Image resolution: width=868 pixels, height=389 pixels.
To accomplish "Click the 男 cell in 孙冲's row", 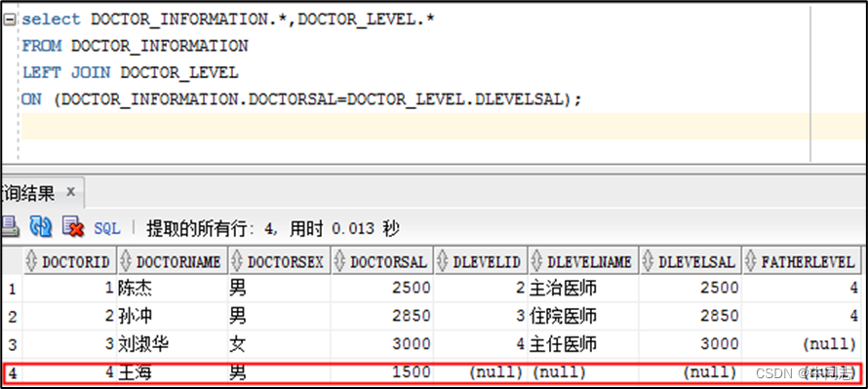I will 279,316.
